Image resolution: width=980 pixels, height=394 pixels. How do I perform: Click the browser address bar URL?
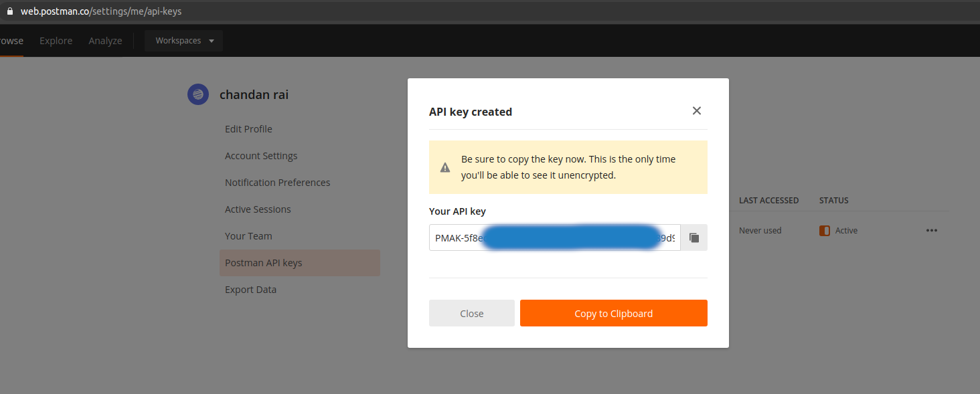tap(100, 11)
